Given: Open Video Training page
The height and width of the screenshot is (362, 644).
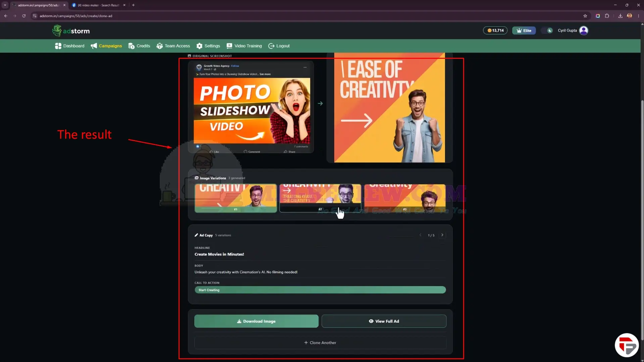Looking at the screenshot, I should (x=244, y=46).
